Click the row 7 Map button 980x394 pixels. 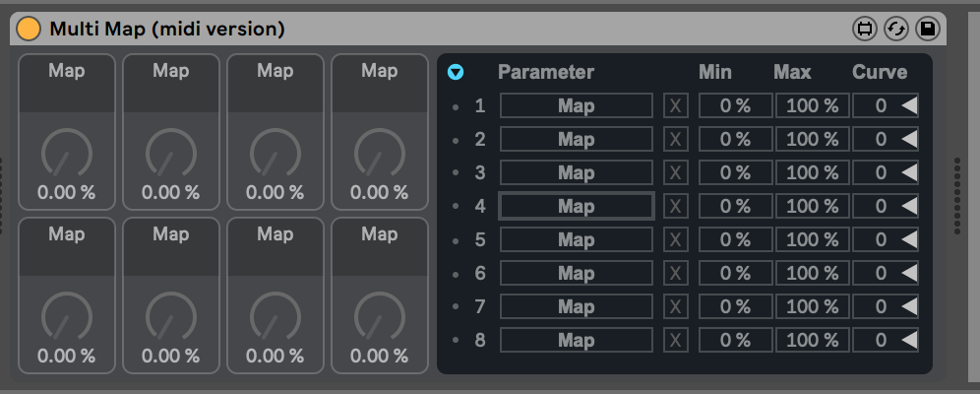coord(576,307)
